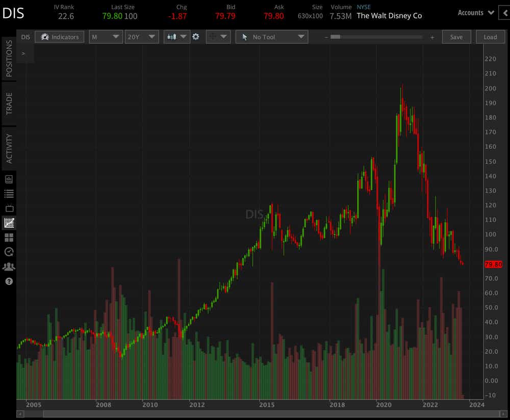The height and width of the screenshot is (420, 510).
Task: Click the NYSE exchange label
Action: coord(364,7)
